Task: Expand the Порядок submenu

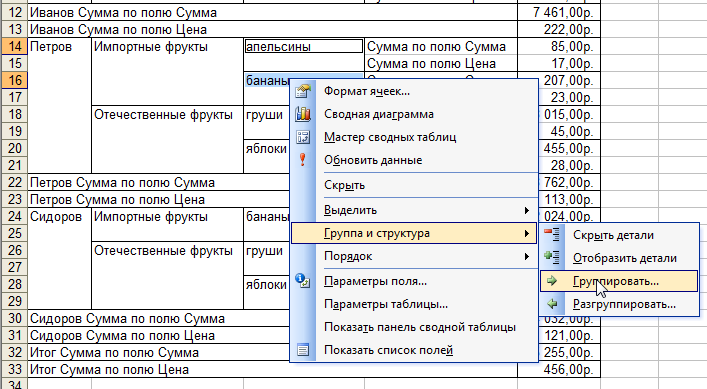Action: (414, 256)
